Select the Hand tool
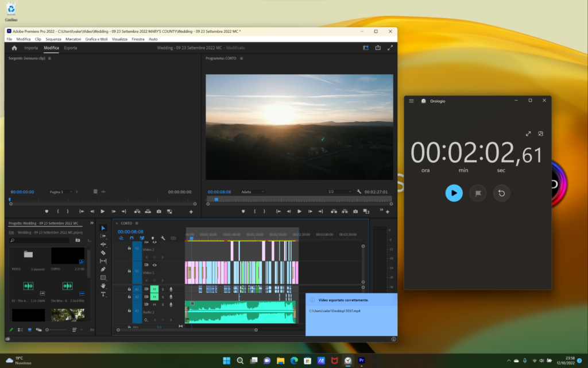This screenshot has width=588, height=368. coord(103,286)
